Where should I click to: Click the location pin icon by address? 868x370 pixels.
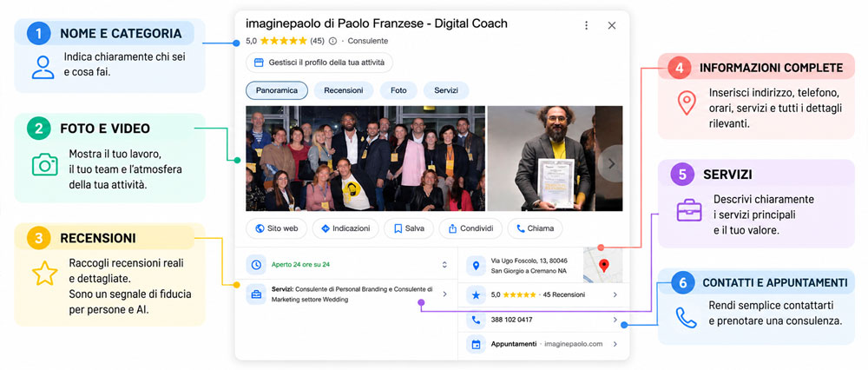[476, 265]
